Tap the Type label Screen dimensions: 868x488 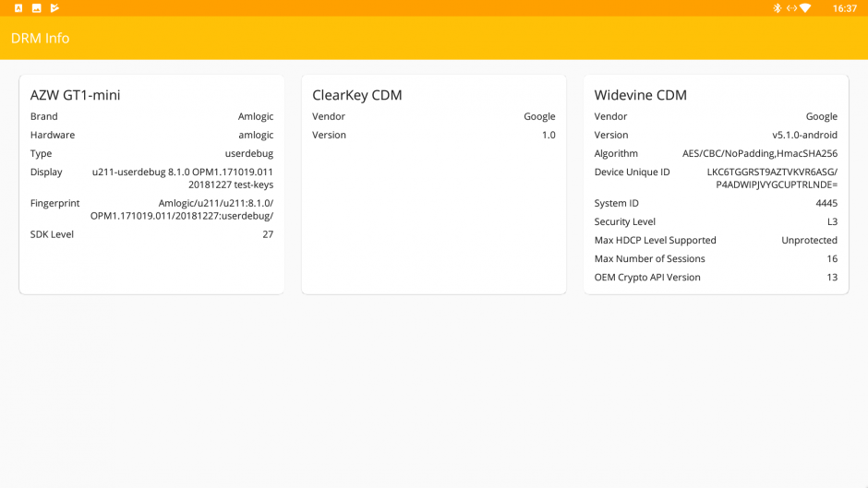point(41,153)
